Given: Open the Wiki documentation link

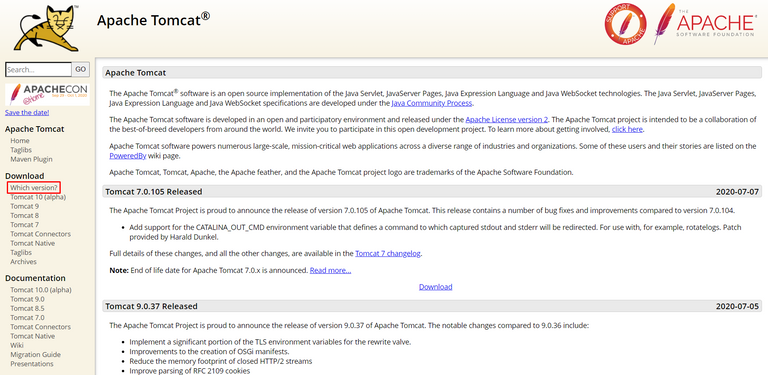Looking at the screenshot, I should (17, 346).
